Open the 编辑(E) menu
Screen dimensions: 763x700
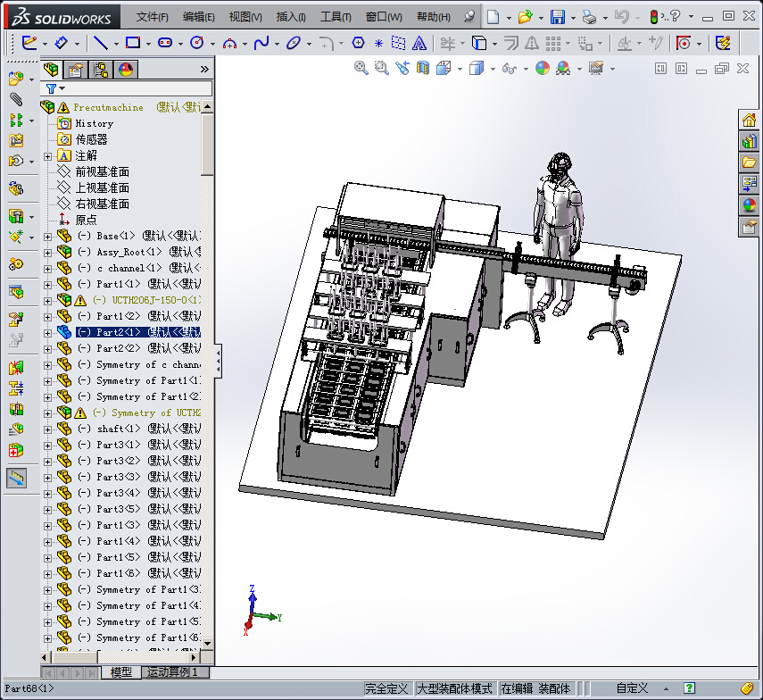(x=198, y=17)
